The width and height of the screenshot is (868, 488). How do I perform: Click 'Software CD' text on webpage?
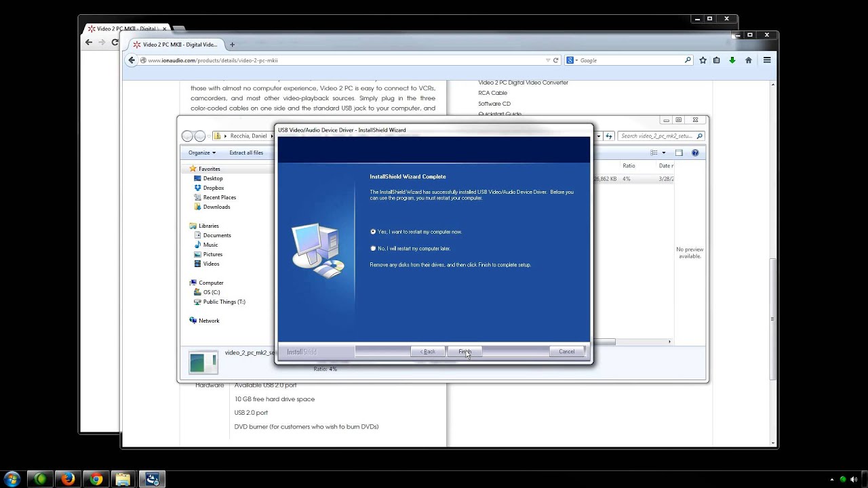pyautogui.click(x=494, y=104)
